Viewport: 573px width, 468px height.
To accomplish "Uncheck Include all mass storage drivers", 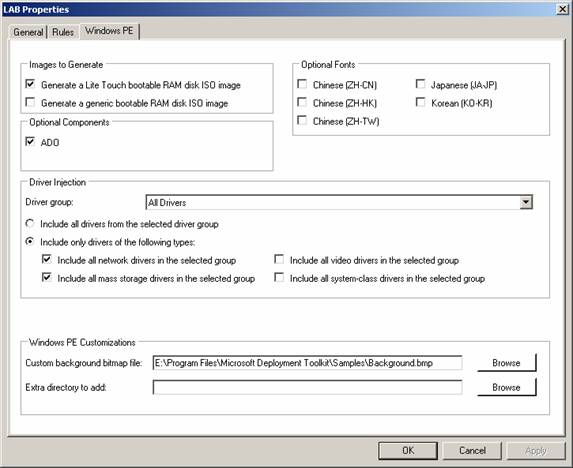I will (x=46, y=278).
